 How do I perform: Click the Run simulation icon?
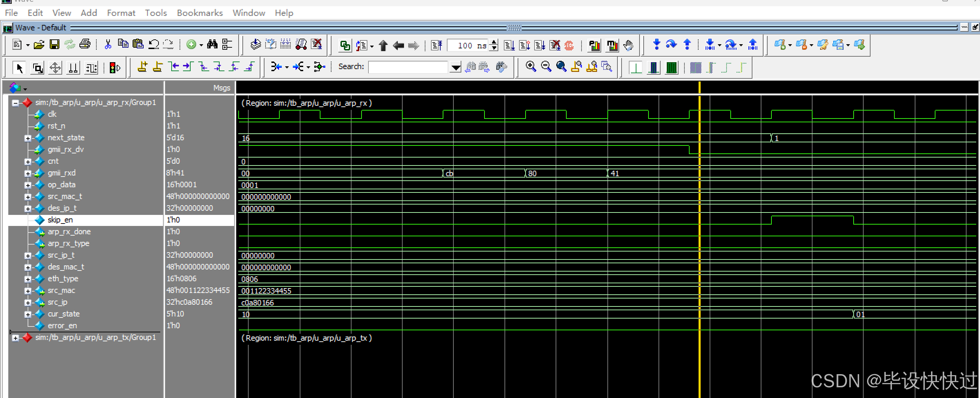tap(509, 46)
